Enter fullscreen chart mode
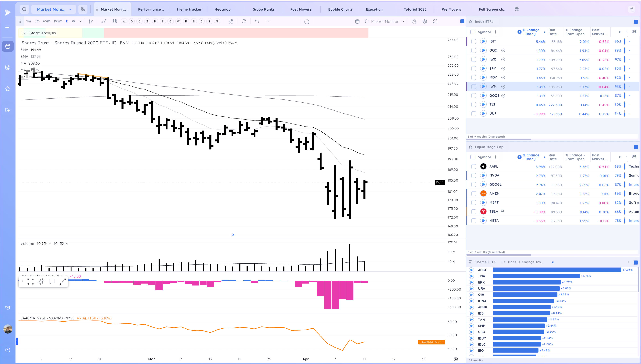Image resolution: width=641 pixels, height=364 pixels. [x=435, y=21]
